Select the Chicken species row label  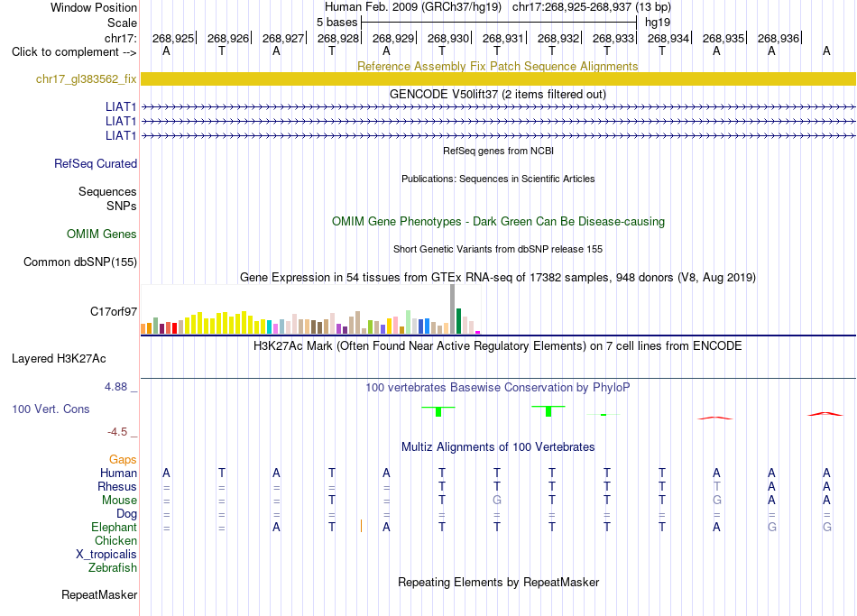pyautogui.click(x=115, y=540)
